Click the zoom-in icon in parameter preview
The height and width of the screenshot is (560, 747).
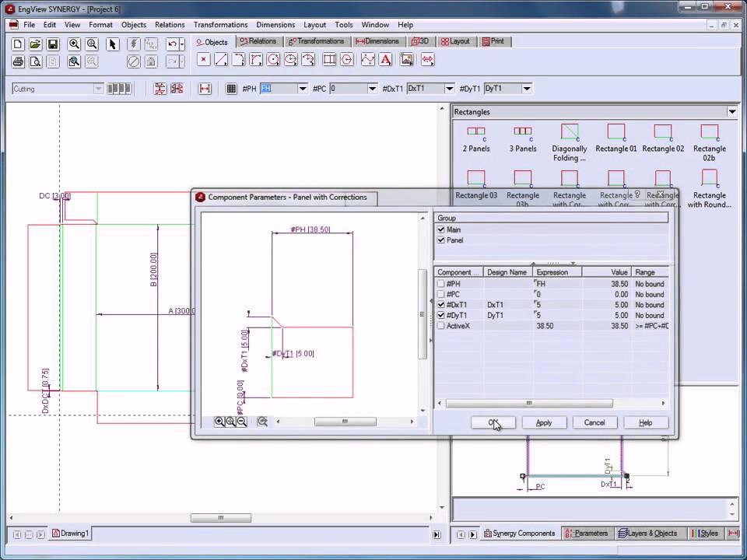pyautogui.click(x=219, y=422)
